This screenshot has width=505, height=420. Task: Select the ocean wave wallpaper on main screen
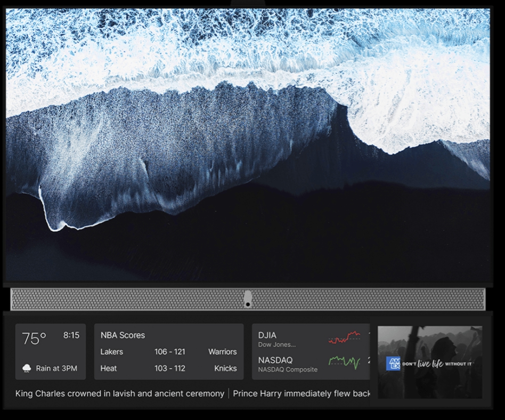[248, 145]
